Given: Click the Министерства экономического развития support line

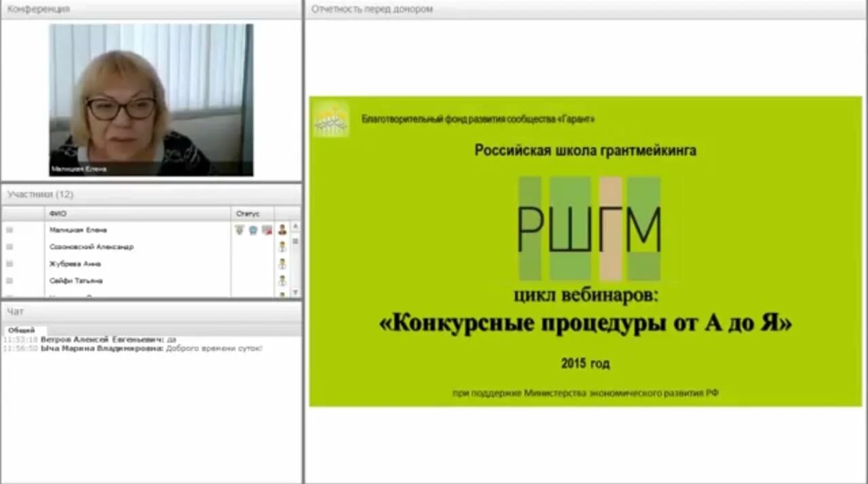Looking at the screenshot, I should click(585, 393).
